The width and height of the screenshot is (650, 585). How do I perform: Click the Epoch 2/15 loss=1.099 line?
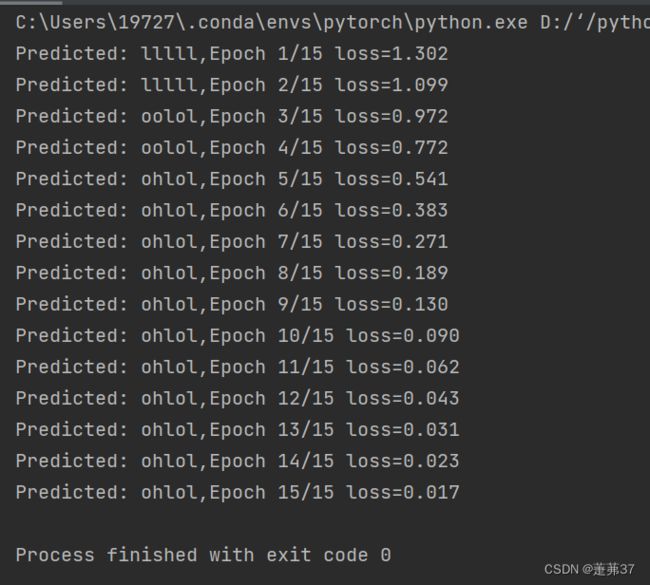pos(232,85)
